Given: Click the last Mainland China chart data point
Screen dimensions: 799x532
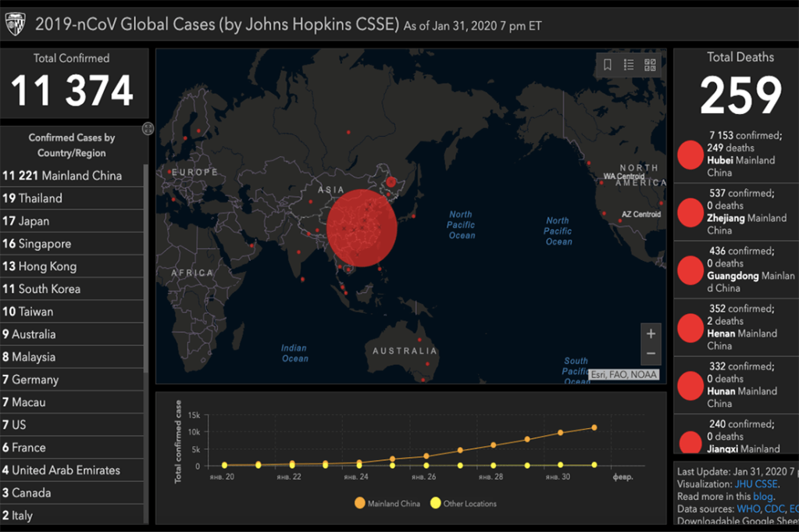Looking at the screenshot, I should pos(594,427).
